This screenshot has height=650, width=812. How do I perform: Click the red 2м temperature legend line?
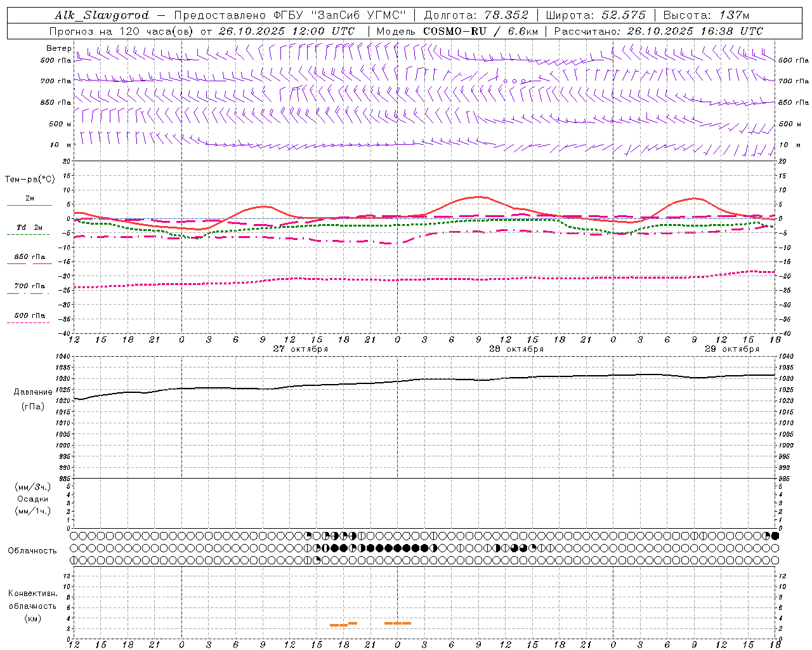(29, 205)
